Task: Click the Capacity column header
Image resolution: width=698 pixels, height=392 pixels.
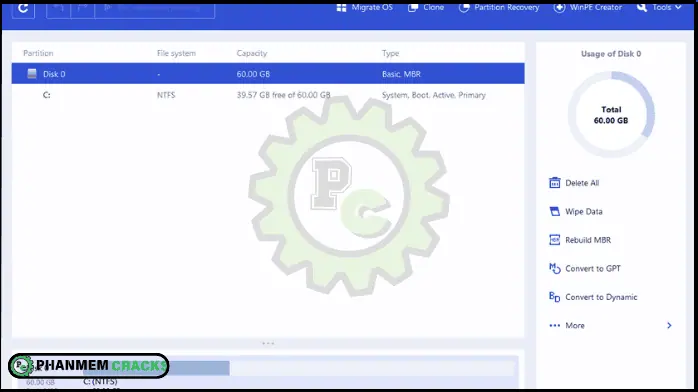Action: pyautogui.click(x=252, y=53)
